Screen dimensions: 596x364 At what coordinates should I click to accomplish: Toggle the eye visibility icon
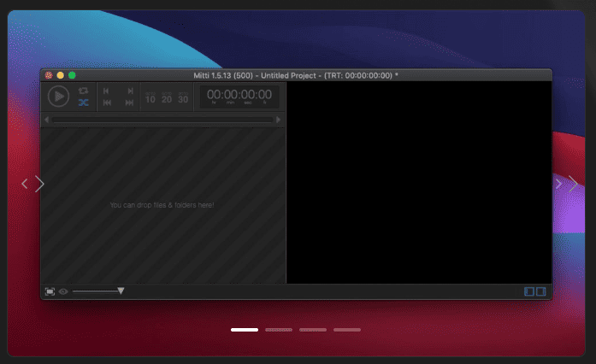[63, 291]
